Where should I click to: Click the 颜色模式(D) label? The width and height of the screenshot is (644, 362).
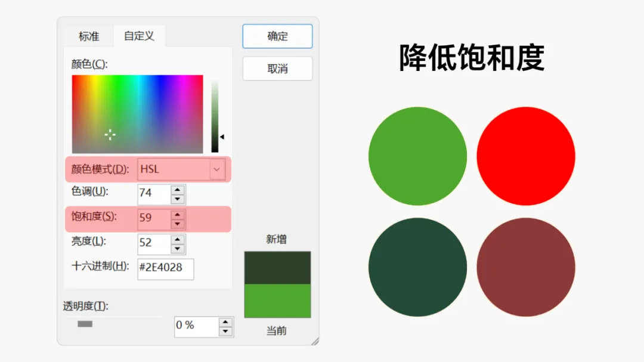[x=100, y=169]
